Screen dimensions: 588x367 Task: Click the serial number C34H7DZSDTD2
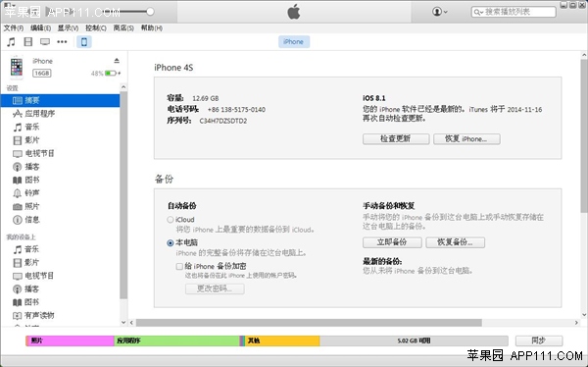point(223,121)
